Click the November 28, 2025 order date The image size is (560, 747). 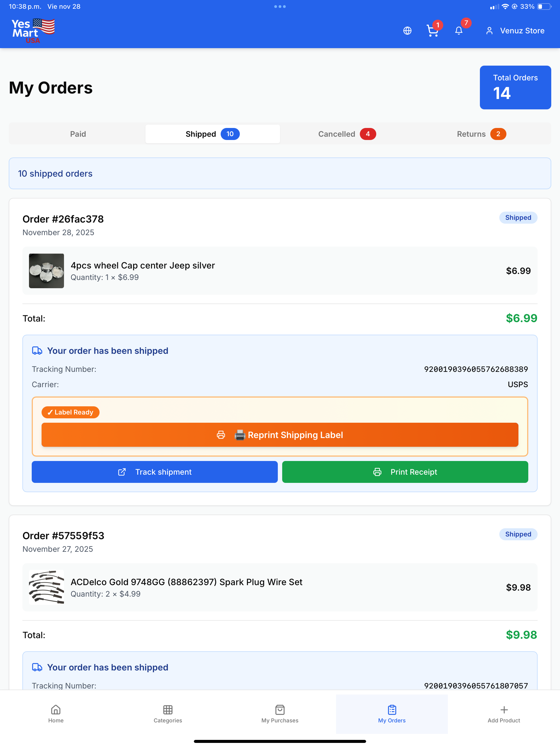click(59, 233)
